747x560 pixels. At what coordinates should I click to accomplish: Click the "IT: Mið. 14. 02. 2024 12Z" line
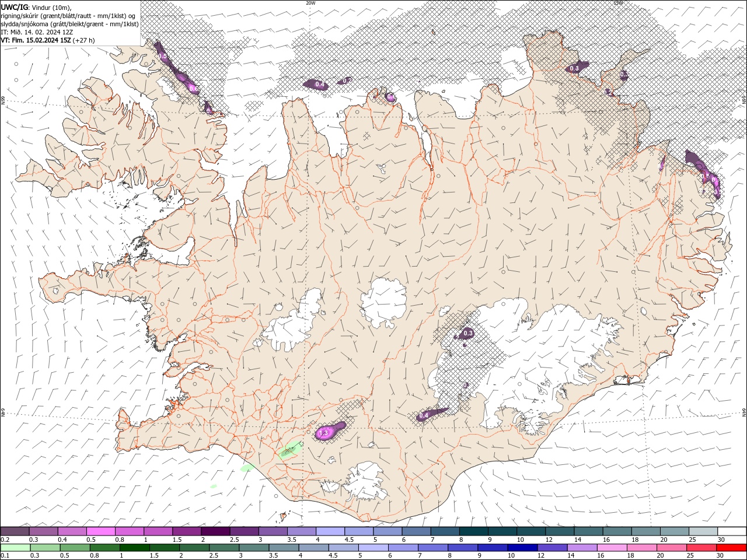tap(37, 32)
